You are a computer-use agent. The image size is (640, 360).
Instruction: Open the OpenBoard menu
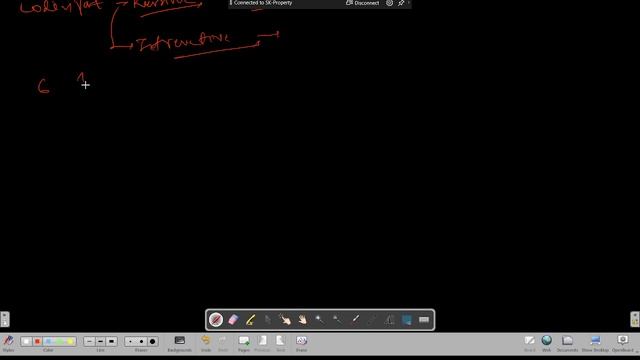(x=623, y=344)
